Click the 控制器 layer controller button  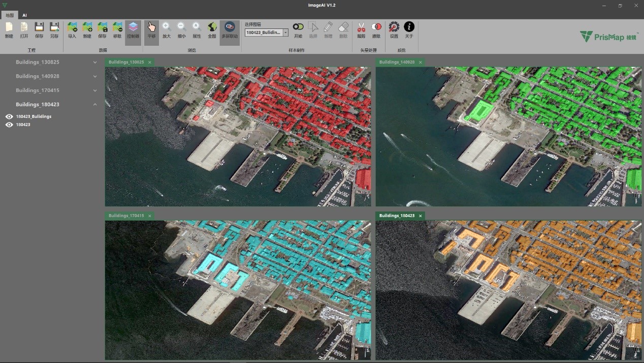point(133,27)
